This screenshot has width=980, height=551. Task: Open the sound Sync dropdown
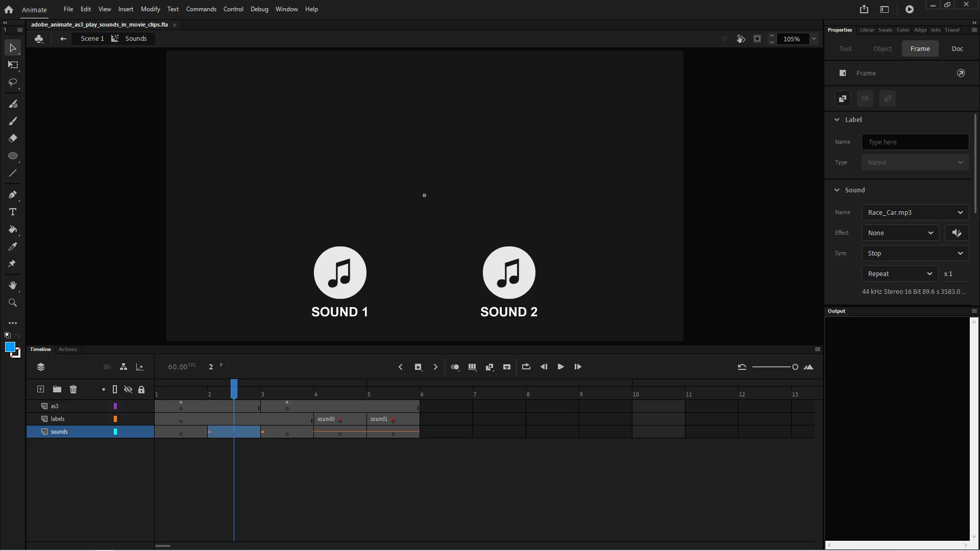[x=915, y=254]
